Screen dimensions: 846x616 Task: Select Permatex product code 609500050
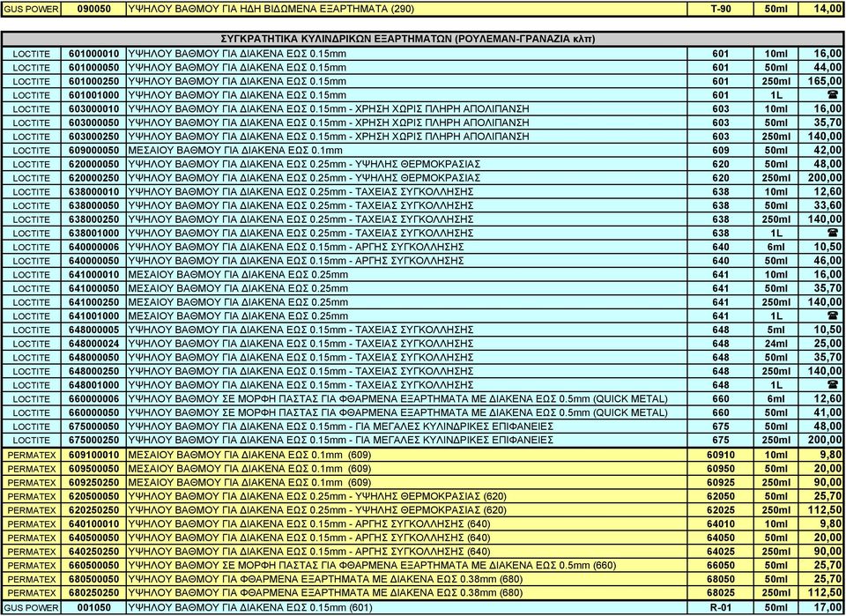point(94,469)
